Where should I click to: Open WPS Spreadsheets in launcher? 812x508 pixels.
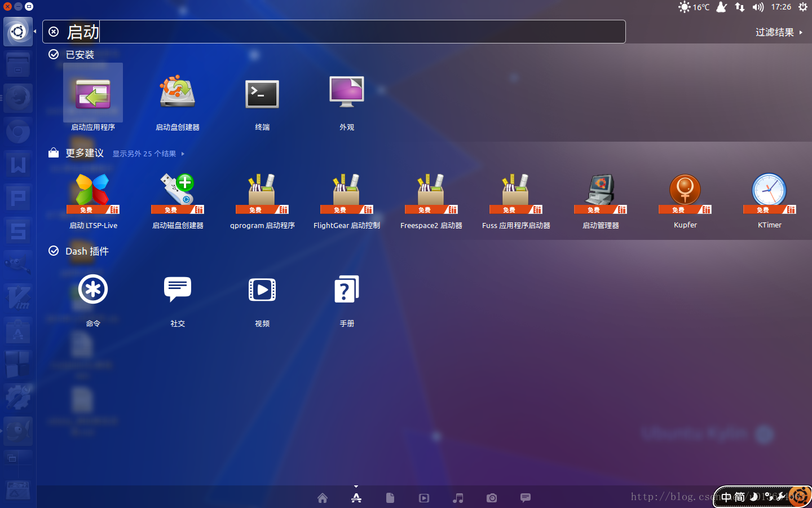click(18, 231)
